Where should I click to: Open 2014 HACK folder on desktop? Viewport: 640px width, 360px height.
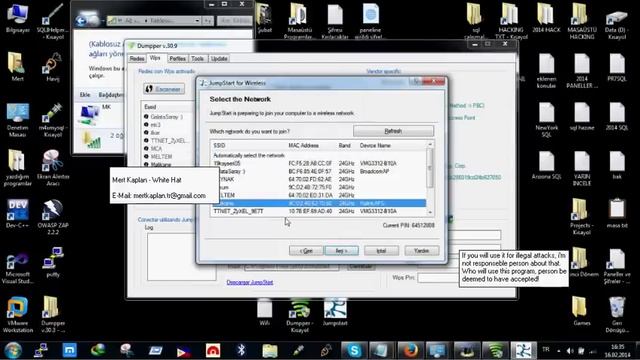(x=546, y=18)
